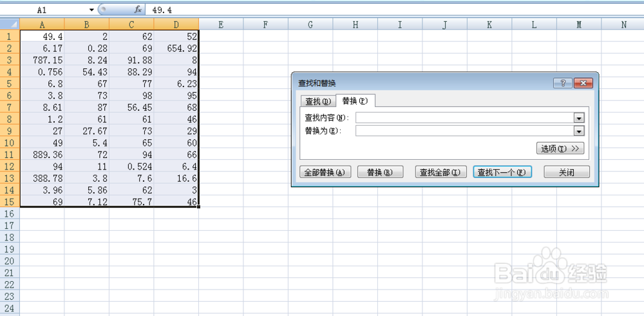Click the help question mark in dialog
Screen dimensions: 644x316
pos(563,83)
